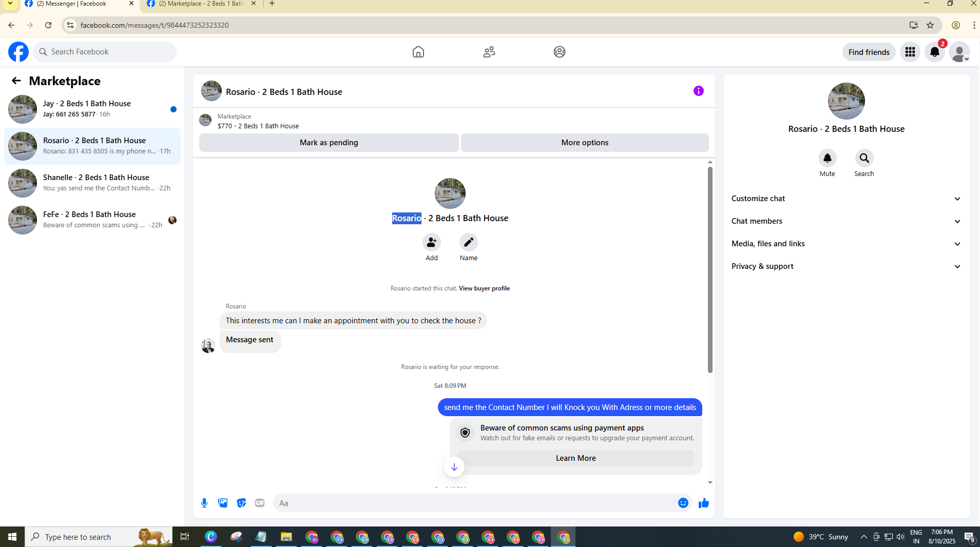The height and width of the screenshot is (547, 980).
Task: Switch to the Messenger | Facebook tab
Action: (80, 4)
